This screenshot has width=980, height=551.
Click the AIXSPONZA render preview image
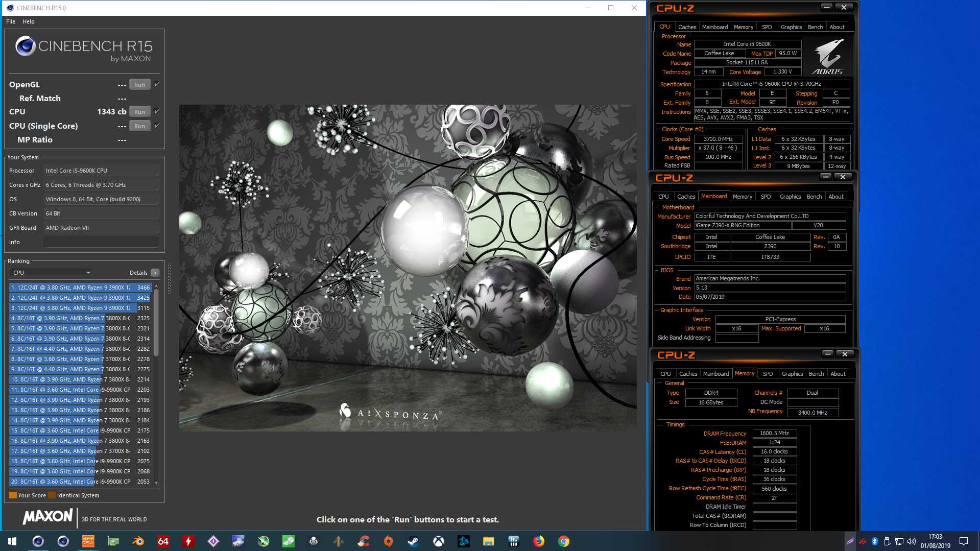[408, 268]
